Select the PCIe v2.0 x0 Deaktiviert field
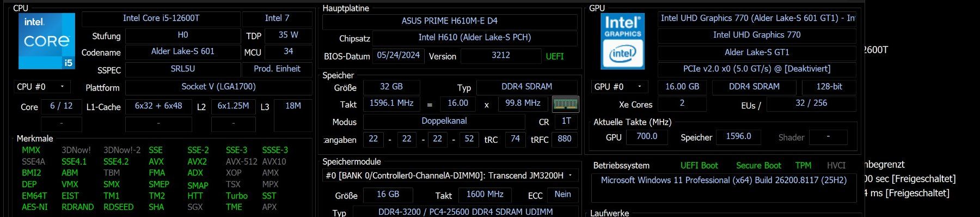Viewport: 980px width, 217px height. 757,69
